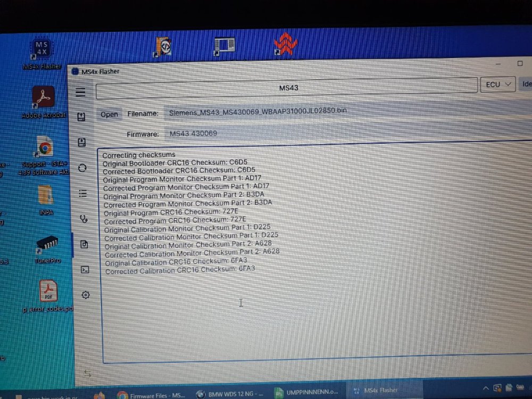Click the circular refresh arrows sidebar icon
The height and width of the screenshot is (399, 532).
click(82, 168)
